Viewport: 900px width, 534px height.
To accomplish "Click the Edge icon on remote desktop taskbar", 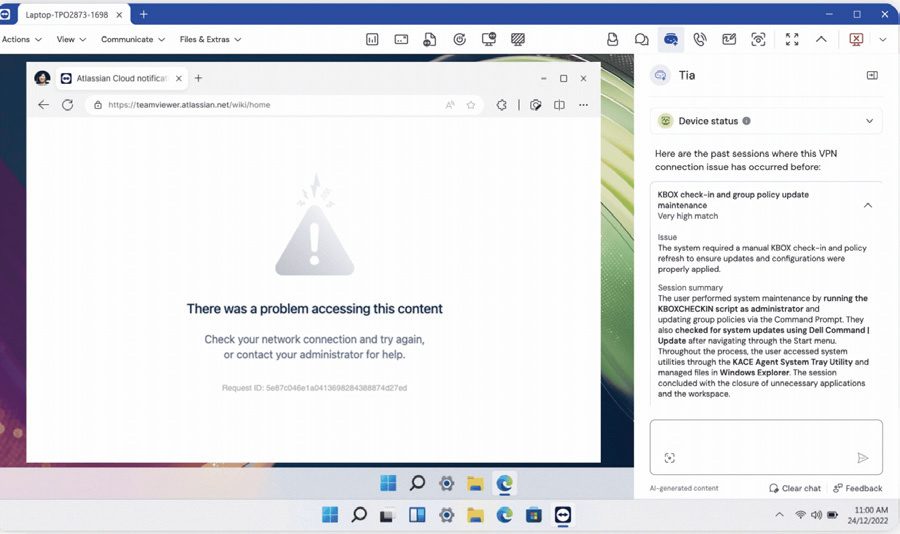I will click(x=505, y=483).
